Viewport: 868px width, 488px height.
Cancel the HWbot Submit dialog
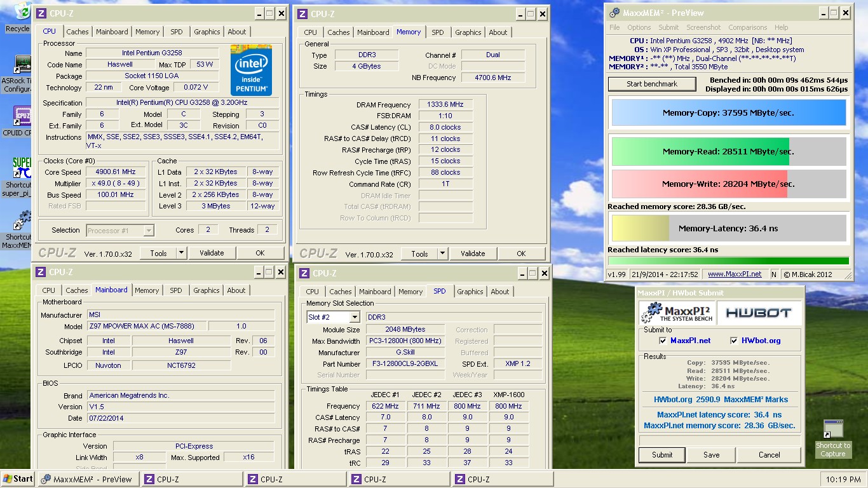769,455
